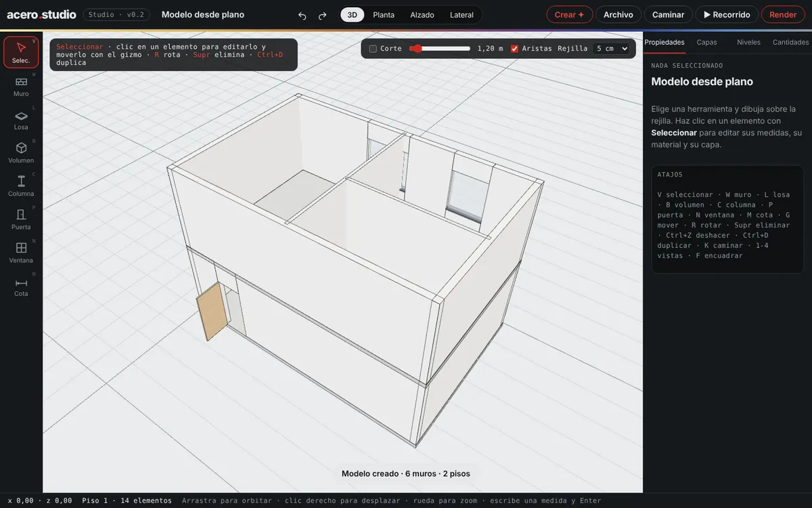Click the Crear button
812x508 pixels.
[x=570, y=15]
